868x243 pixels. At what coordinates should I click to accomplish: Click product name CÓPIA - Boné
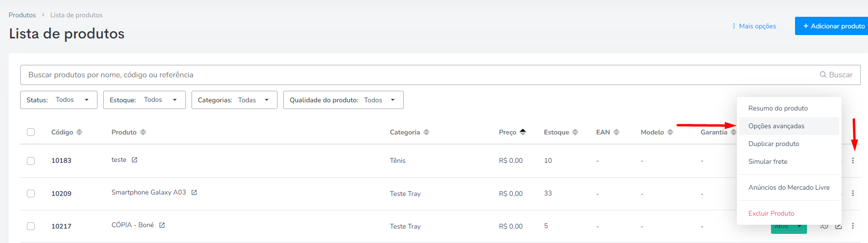133,225
